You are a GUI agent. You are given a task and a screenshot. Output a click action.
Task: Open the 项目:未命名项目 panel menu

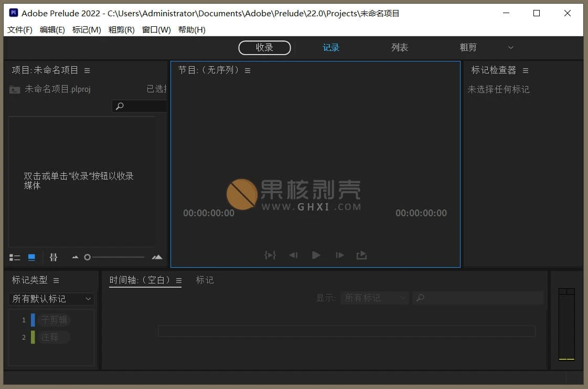click(x=87, y=70)
